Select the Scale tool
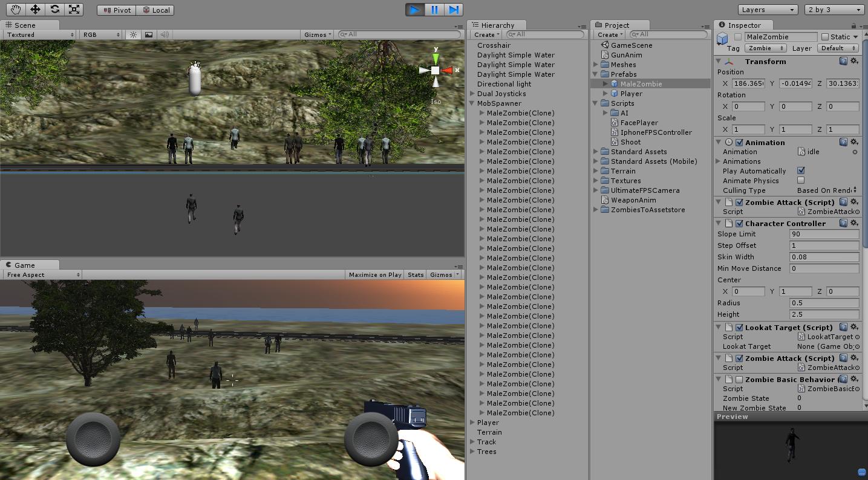 74,9
